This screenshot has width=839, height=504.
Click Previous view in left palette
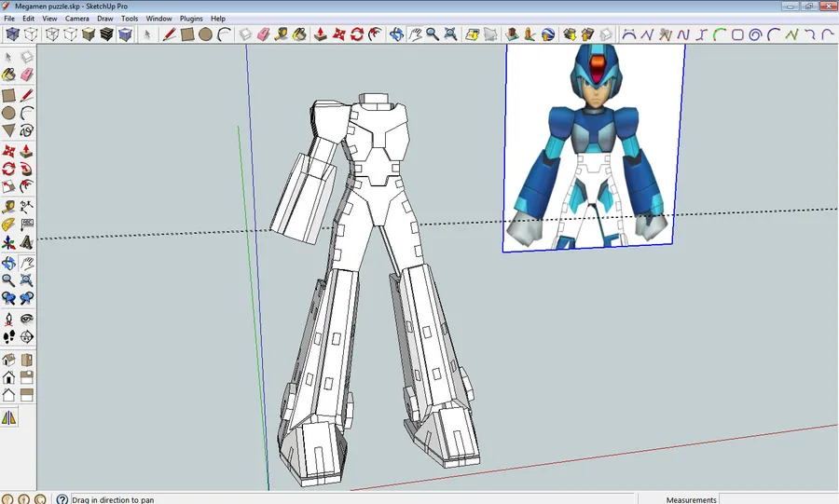[x=8, y=298]
